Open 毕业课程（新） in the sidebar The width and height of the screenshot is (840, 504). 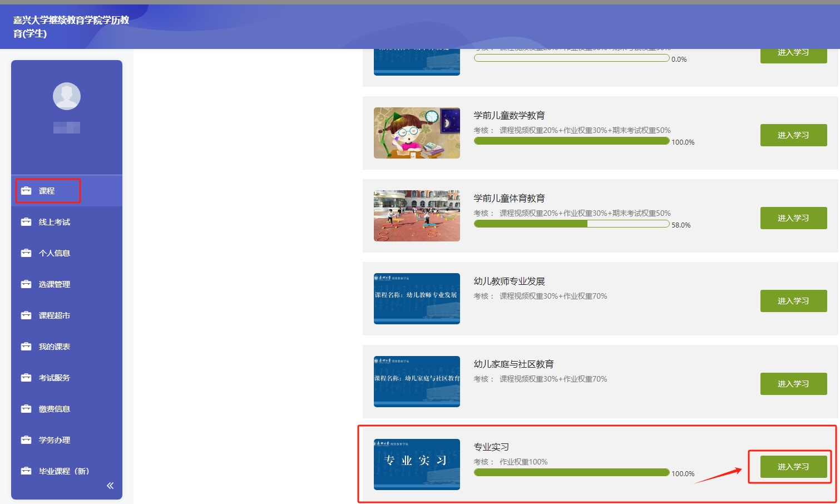click(63, 471)
